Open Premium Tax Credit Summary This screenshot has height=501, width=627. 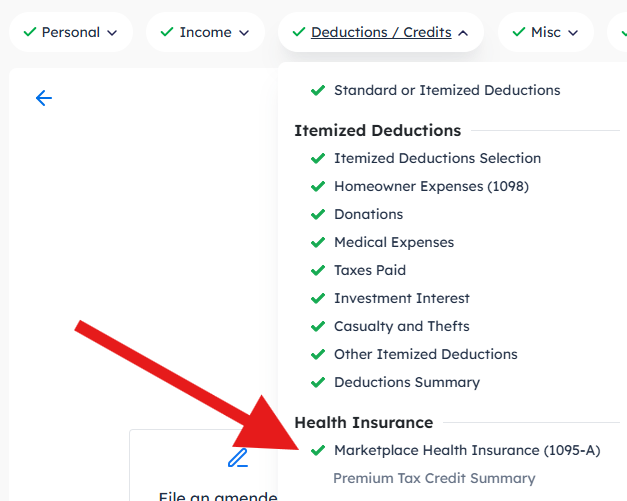pos(434,478)
